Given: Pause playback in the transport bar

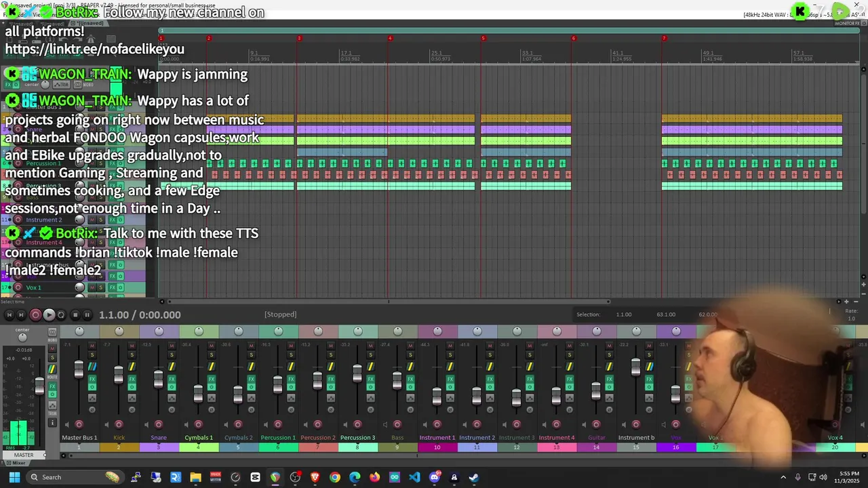Looking at the screenshot, I should [x=87, y=314].
